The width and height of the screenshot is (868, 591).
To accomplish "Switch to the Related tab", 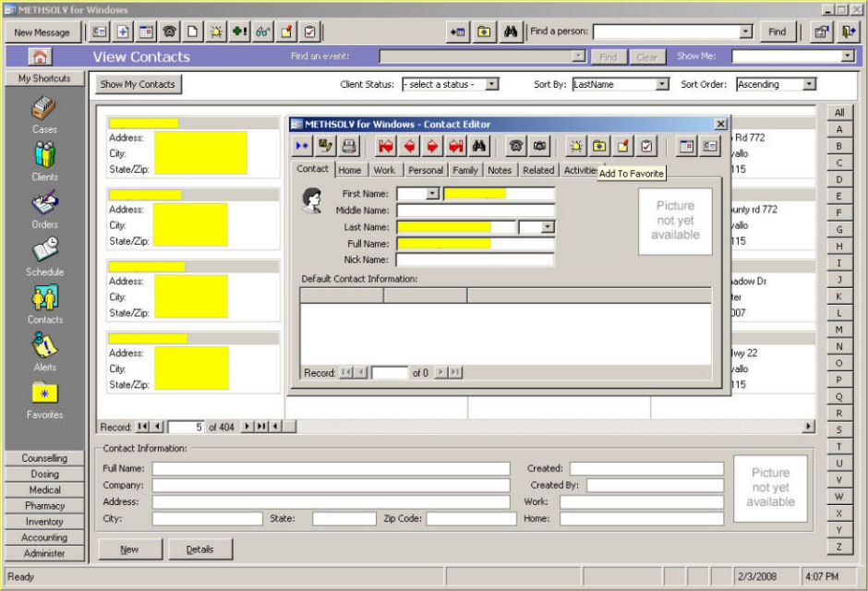I will tap(538, 170).
